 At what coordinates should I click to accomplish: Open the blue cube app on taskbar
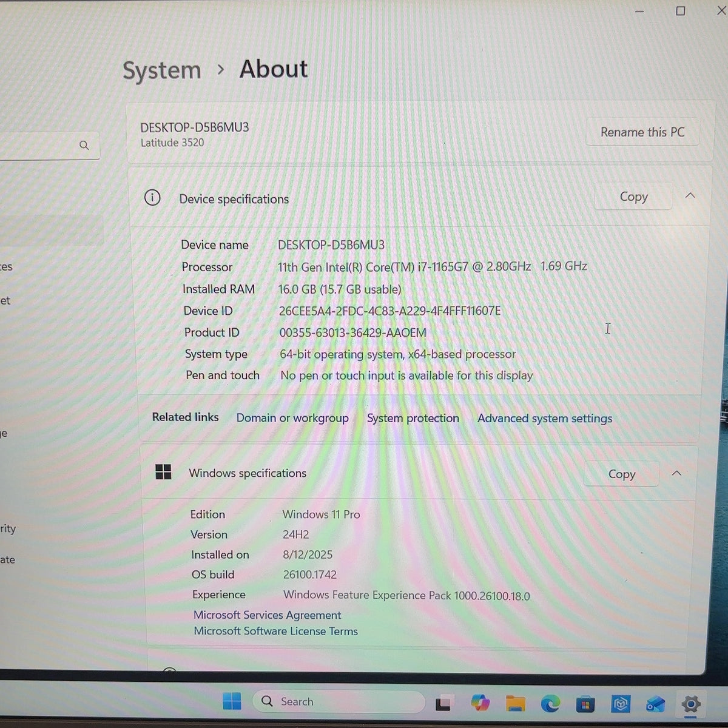tap(621, 704)
